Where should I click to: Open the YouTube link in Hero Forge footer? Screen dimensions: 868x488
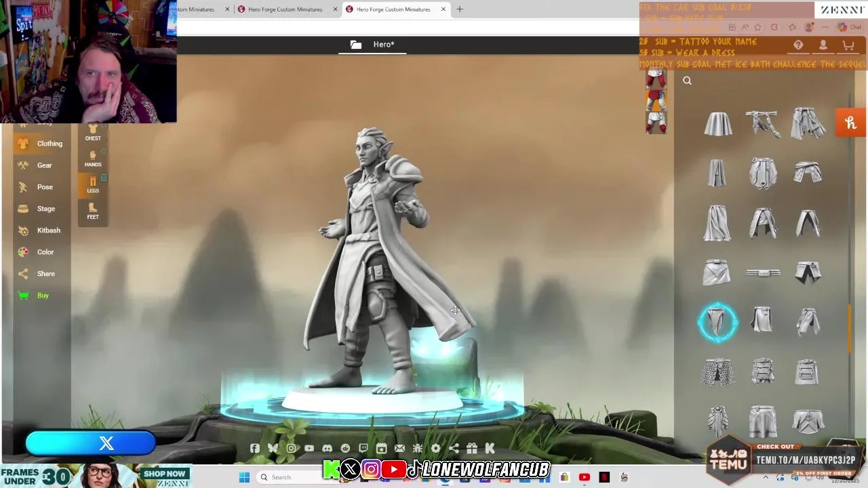(x=309, y=448)
